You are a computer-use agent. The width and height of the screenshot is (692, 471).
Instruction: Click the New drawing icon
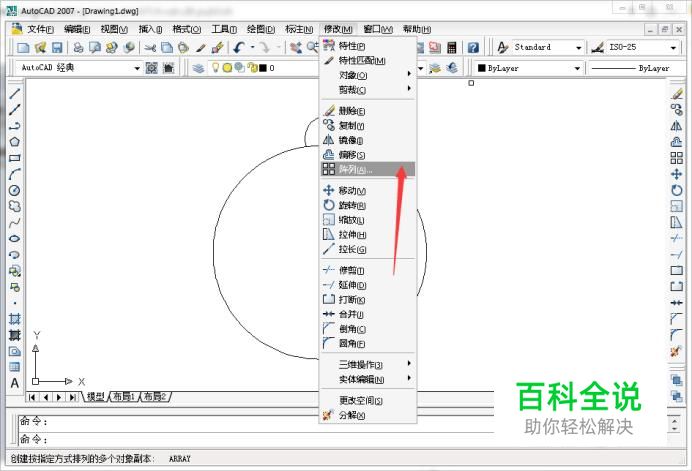(23, 47)
